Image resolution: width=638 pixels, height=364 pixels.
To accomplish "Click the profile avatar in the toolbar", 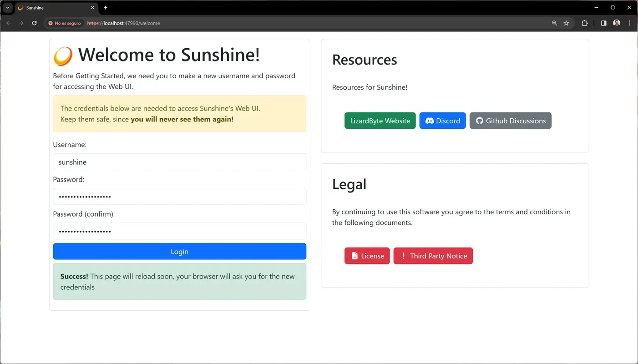I will click(x=616, y=23).
